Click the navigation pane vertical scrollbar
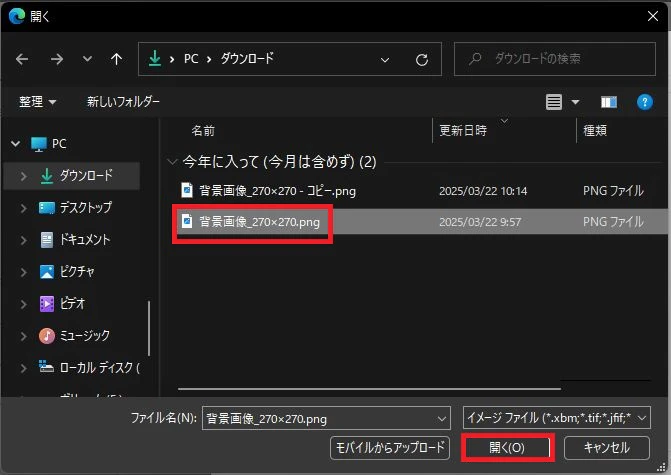Image resolution: width=671 pixels, height=475 pixels. click(x=149, y=328)
